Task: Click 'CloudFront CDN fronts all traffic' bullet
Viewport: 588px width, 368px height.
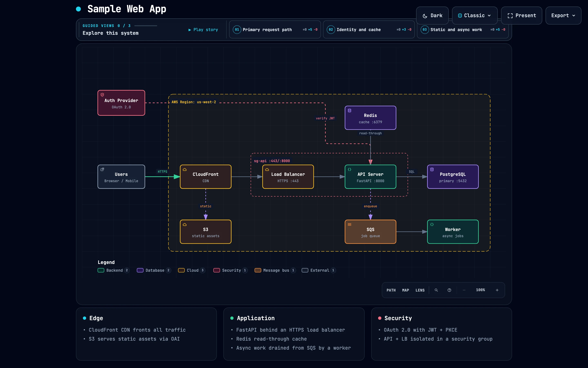Action: pyautogui.click(x=137, y=330)
